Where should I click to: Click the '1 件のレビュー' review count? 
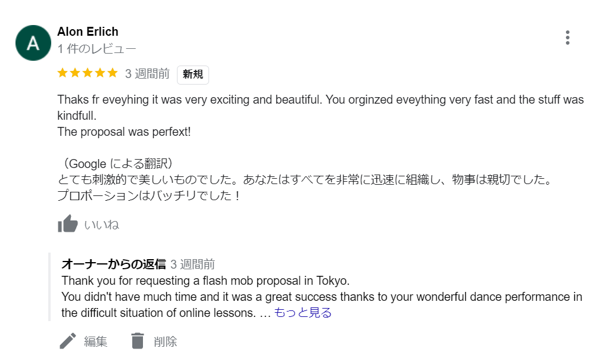click(x=97, y=49)
